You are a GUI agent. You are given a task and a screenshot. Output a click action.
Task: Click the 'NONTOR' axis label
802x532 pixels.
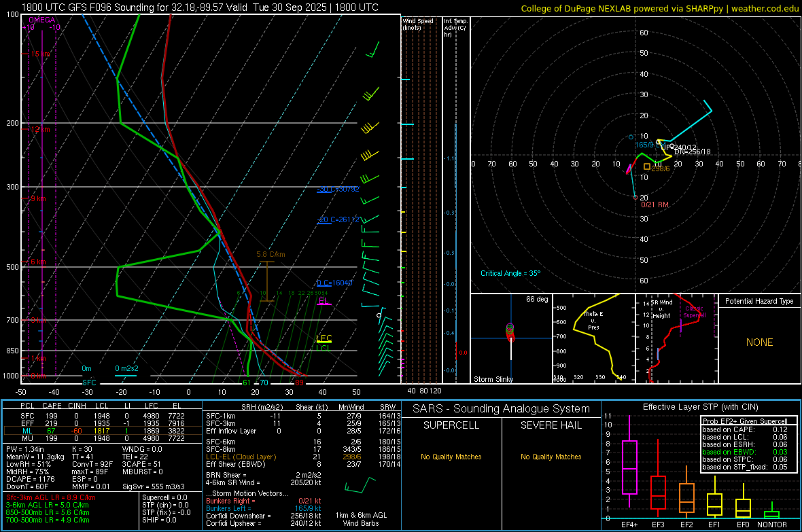tap(772, 525)
